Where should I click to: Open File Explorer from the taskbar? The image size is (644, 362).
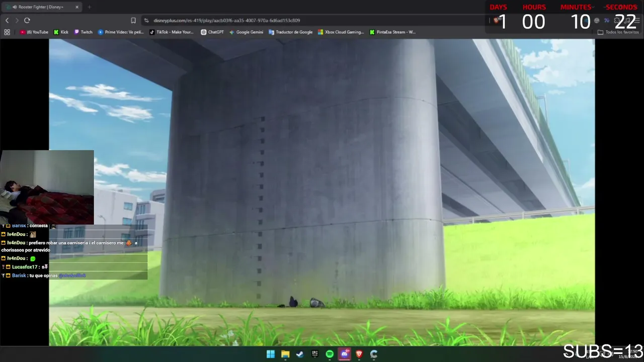point(285,354)
